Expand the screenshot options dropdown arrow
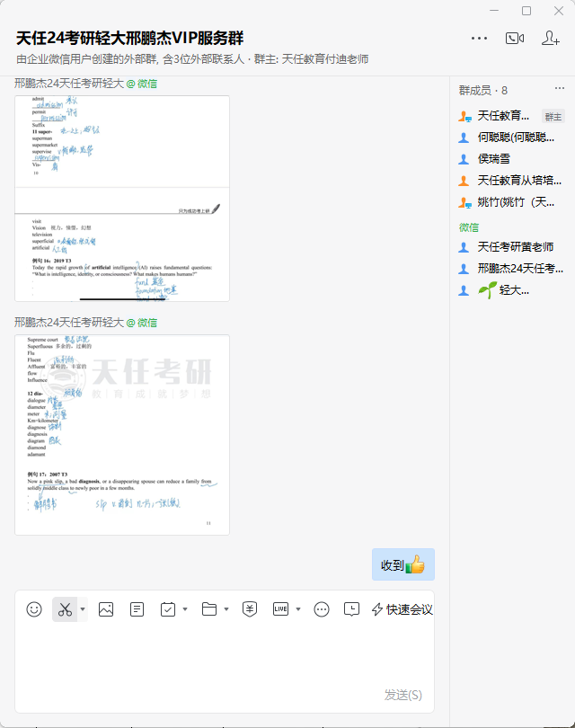This screenshot has width=575, height=728. click(83, 609)
